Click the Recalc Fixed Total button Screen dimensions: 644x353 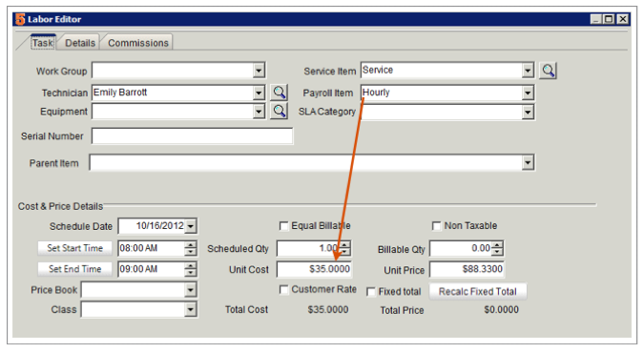pyautogui.click(x=478, y=291)
